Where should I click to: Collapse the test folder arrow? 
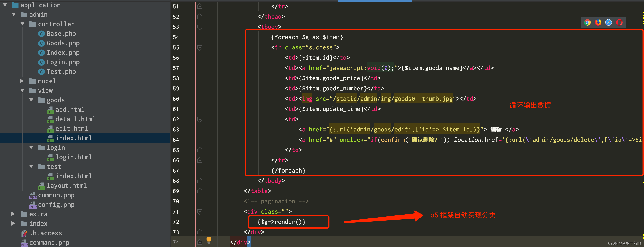(x=31, y=166)
